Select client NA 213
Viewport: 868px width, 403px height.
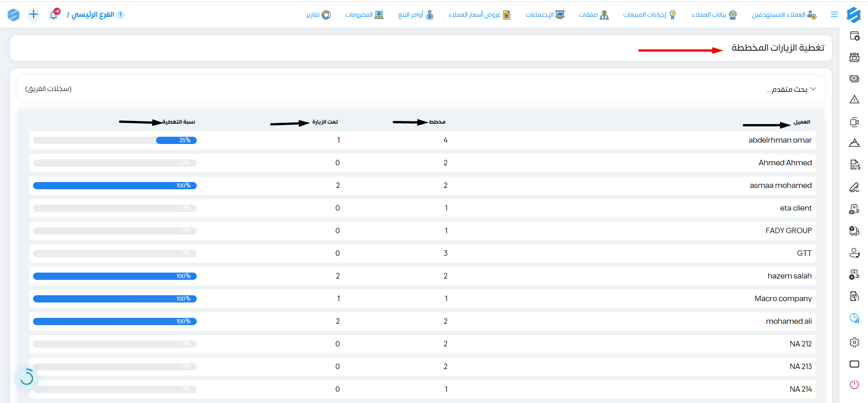[801, 367]
